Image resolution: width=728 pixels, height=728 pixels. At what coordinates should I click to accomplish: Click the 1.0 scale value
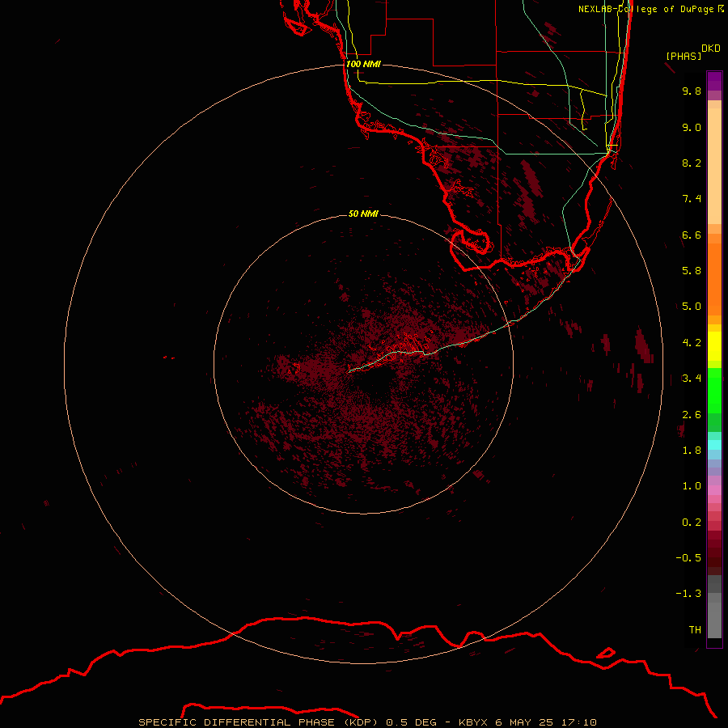[692, 486]
